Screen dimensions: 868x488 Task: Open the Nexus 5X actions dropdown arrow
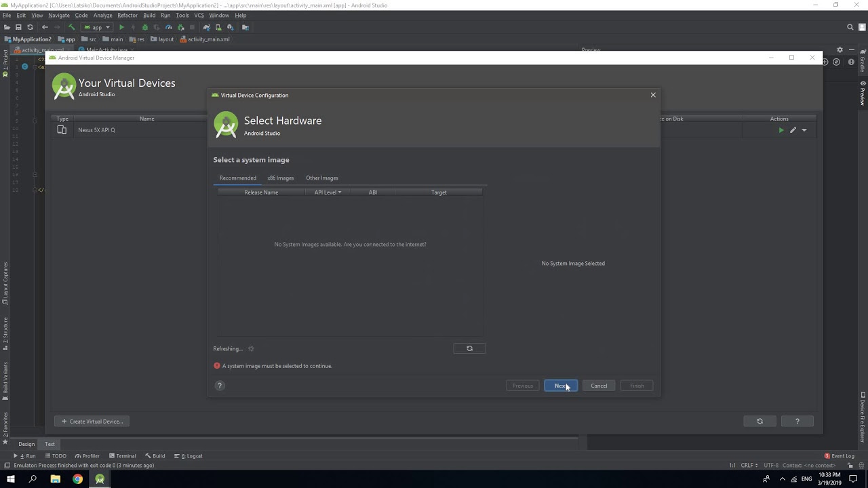tap(804, 130)
